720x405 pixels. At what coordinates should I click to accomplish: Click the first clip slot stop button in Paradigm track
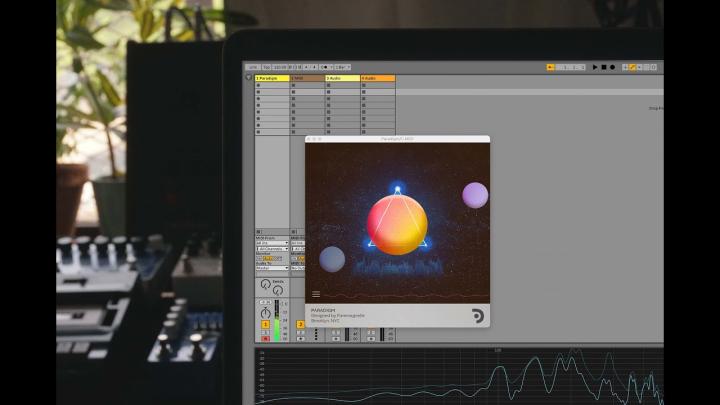[258, 85]
